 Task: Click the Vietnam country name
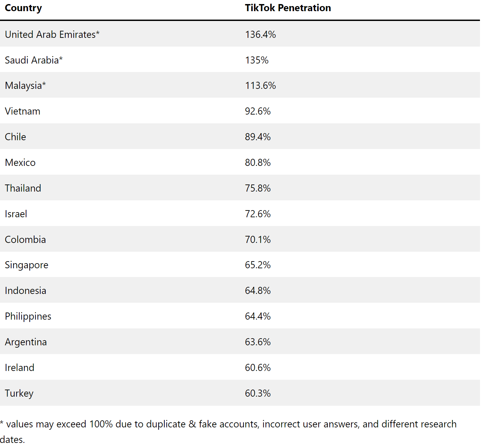point(23,111)
